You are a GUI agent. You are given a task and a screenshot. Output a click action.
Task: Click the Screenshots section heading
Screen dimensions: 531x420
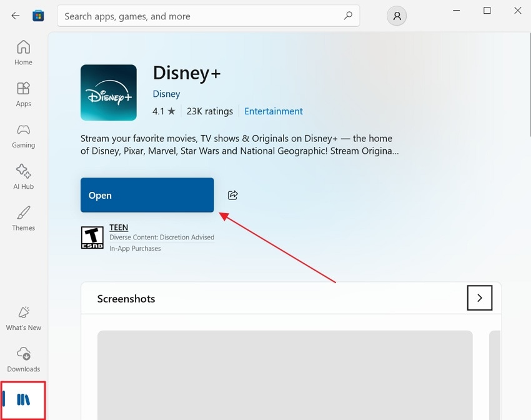point(126,299)
